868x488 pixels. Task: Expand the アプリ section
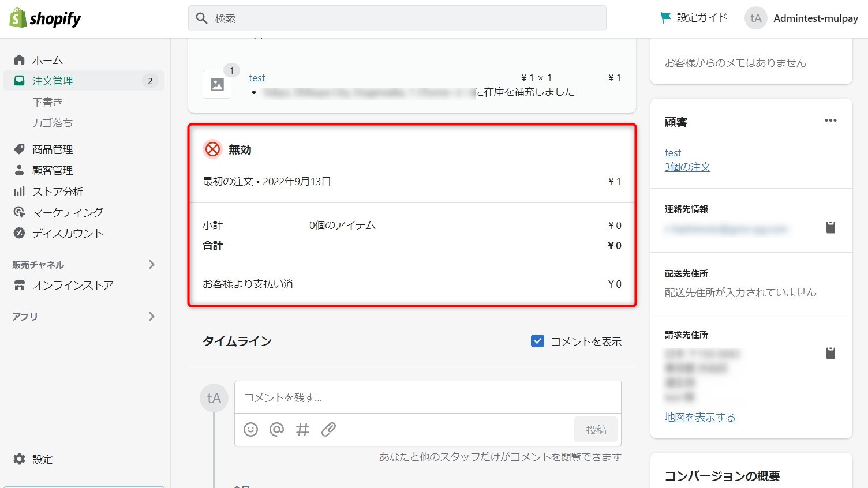(x=152, y=316)
